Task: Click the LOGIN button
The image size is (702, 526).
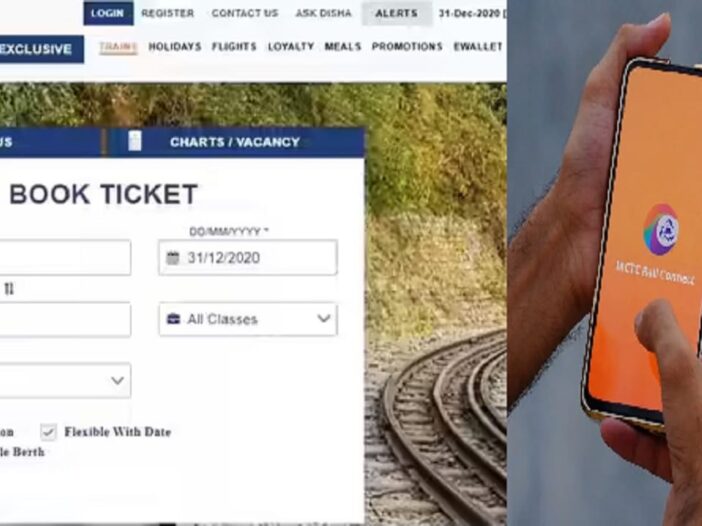Action: coord(108,13)
